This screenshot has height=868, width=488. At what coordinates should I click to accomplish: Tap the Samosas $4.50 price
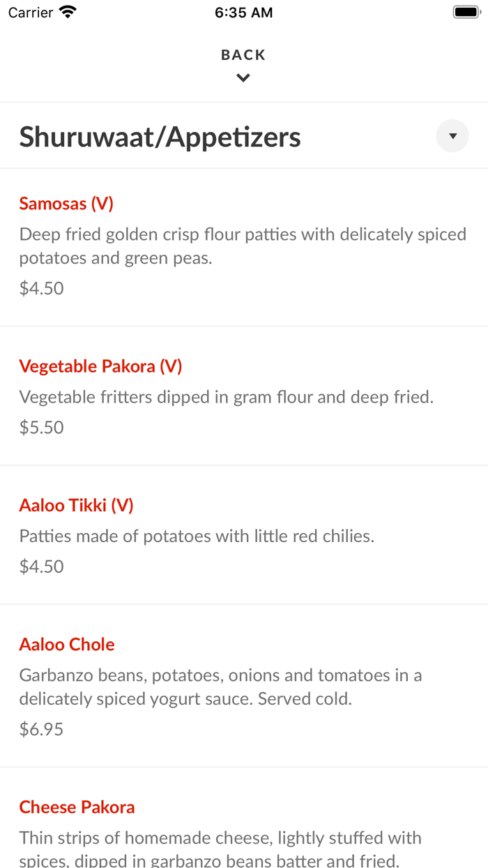(x=42, y=288)
